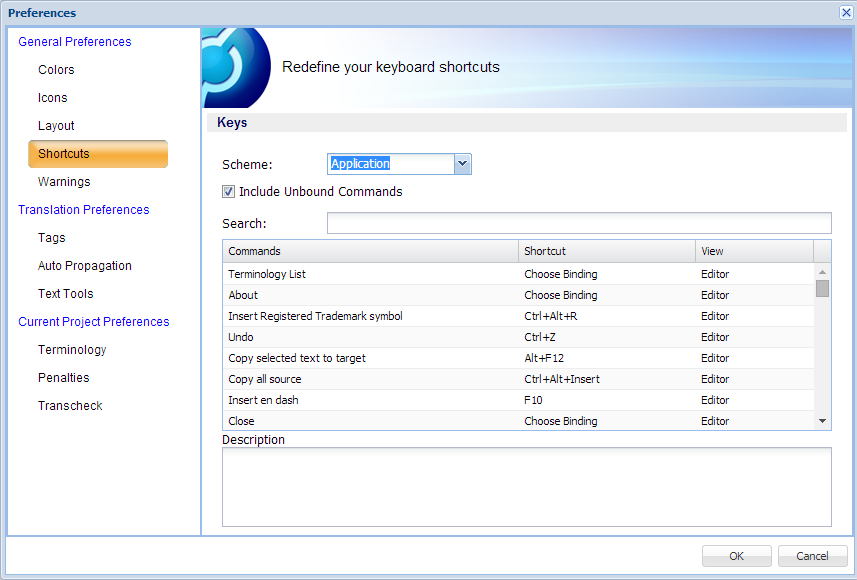Open Penalties settings
Viewport: 857px width, 580px height.
pos(63,377)
